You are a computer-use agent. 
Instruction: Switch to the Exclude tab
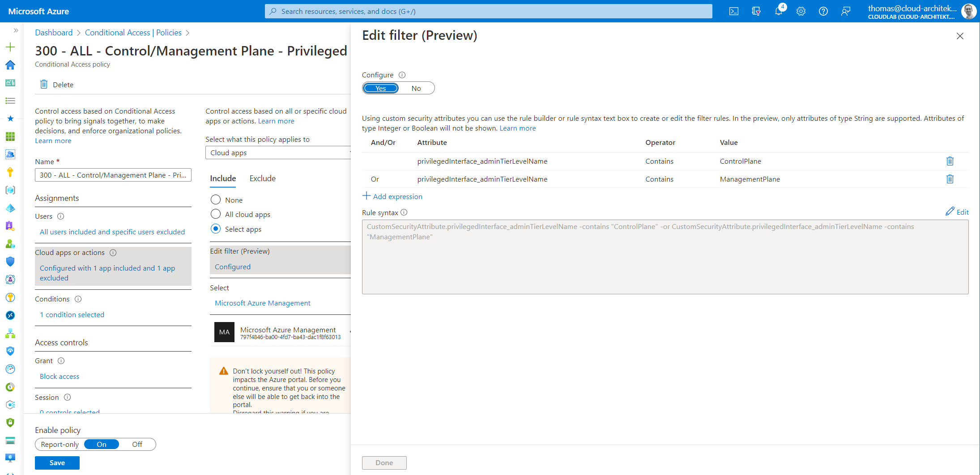click(x=262, y=178)
